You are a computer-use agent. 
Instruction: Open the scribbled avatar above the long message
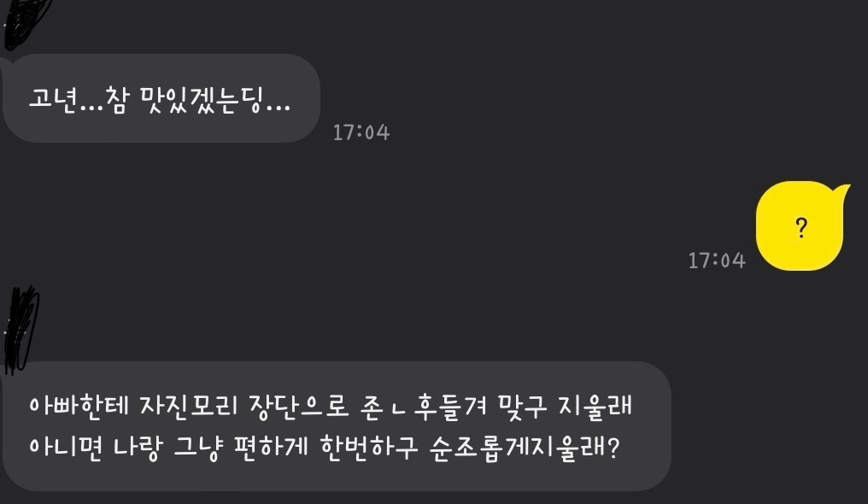(21, 329)
